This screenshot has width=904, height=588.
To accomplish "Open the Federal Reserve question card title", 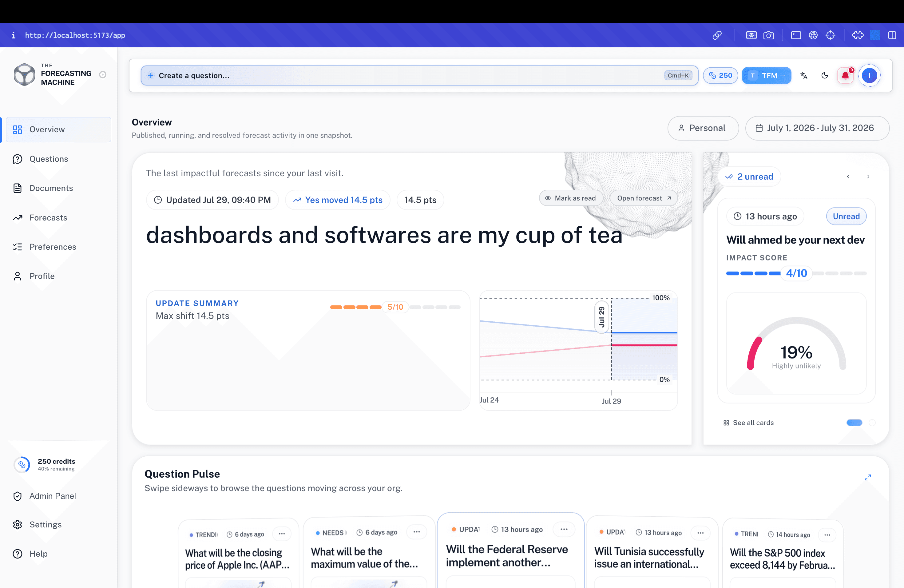I will click(x=507, y=556).
